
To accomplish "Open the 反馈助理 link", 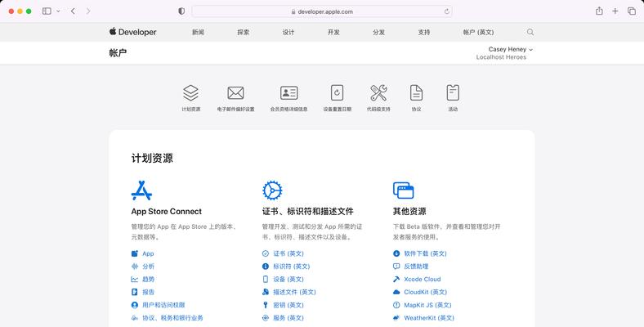I will 416,267.
